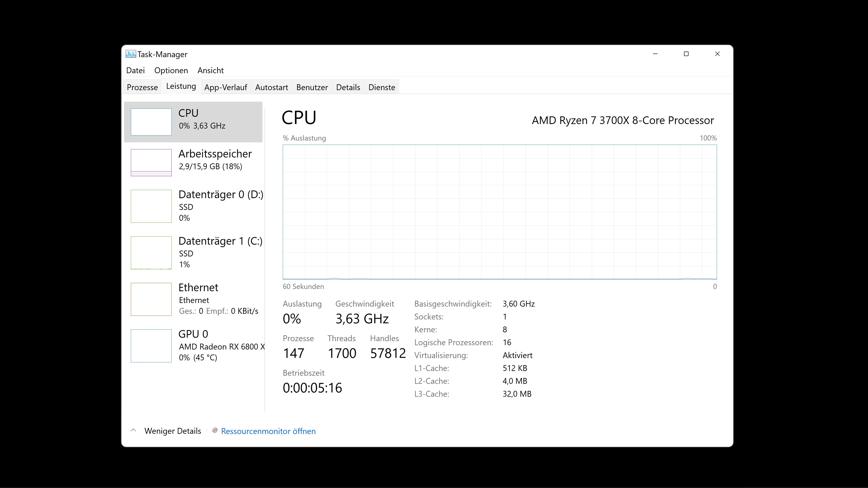The image size is (868, 488).
Task: Select the Arbeitsspeicher mini graph thumbnail
Action: pos(151,163)
